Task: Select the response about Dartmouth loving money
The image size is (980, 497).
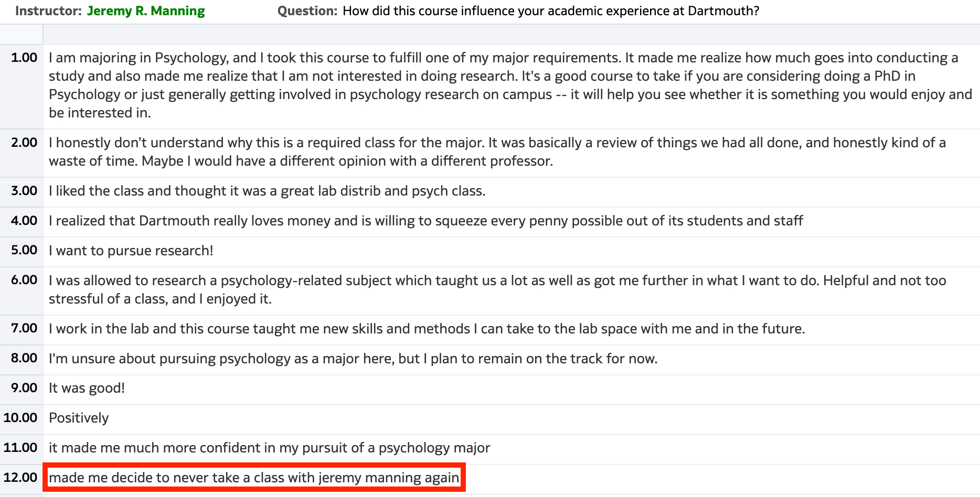Action: 425,221
